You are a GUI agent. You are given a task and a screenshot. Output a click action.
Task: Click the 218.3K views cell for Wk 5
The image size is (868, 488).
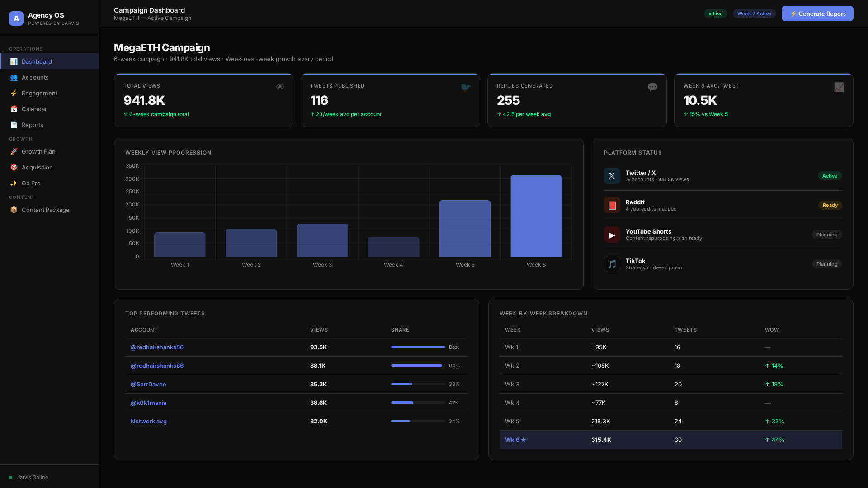pyautogui.click(x=601, y=421)
